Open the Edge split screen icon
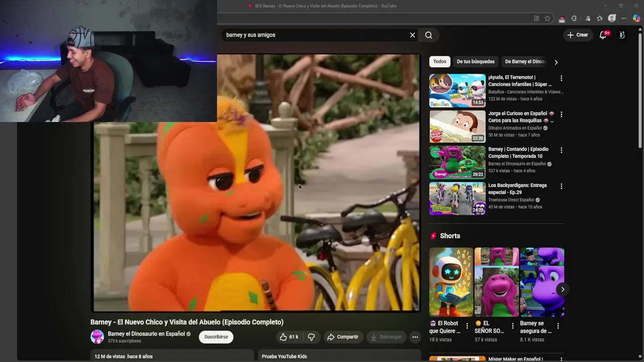The image size is (644, 362). click(536, 19)
